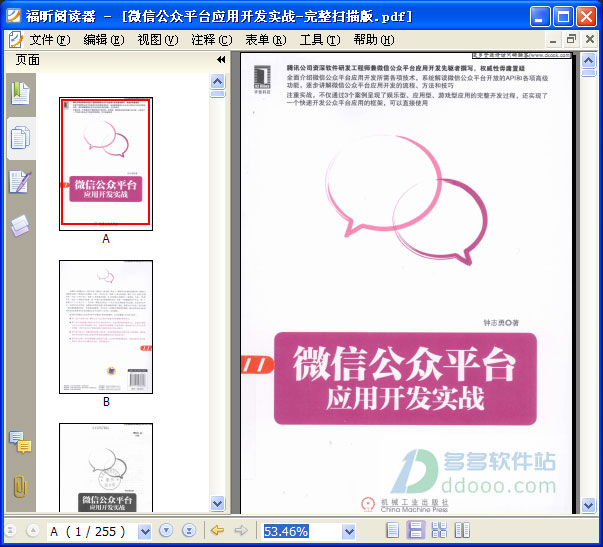Open the 工具(T) menu
Viewport: 603px width, 547px height.
[x=320, y=40]
